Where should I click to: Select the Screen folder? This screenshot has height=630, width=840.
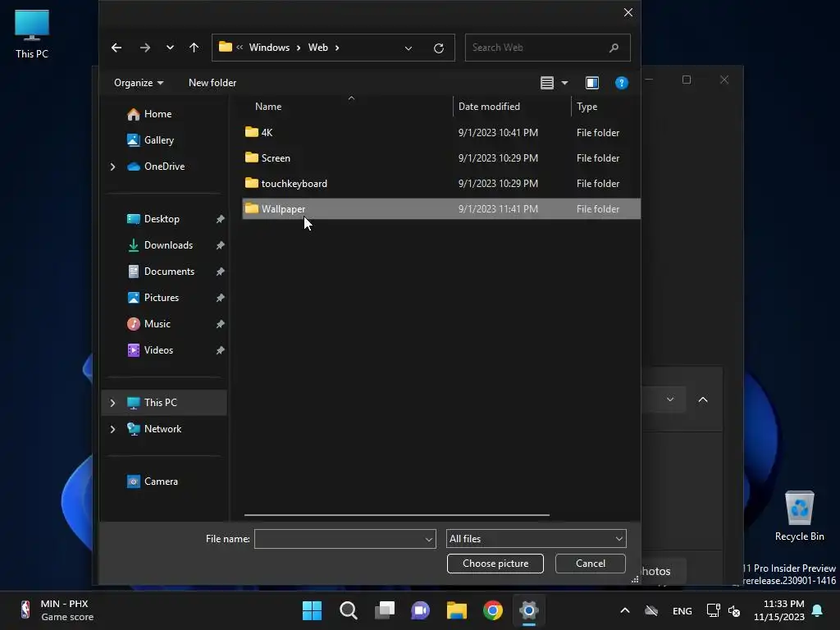point(441,158)
